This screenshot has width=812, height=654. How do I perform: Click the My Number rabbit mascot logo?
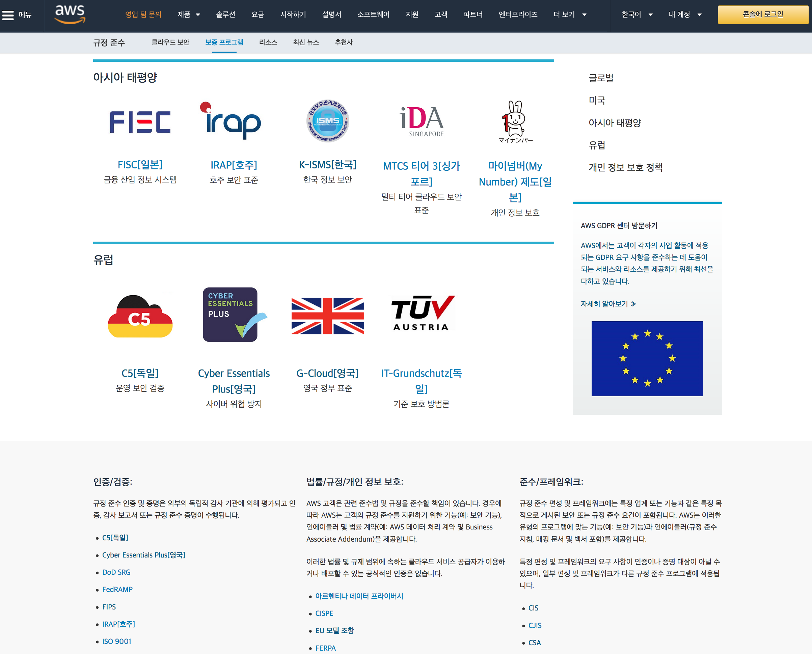click(515, 122)
